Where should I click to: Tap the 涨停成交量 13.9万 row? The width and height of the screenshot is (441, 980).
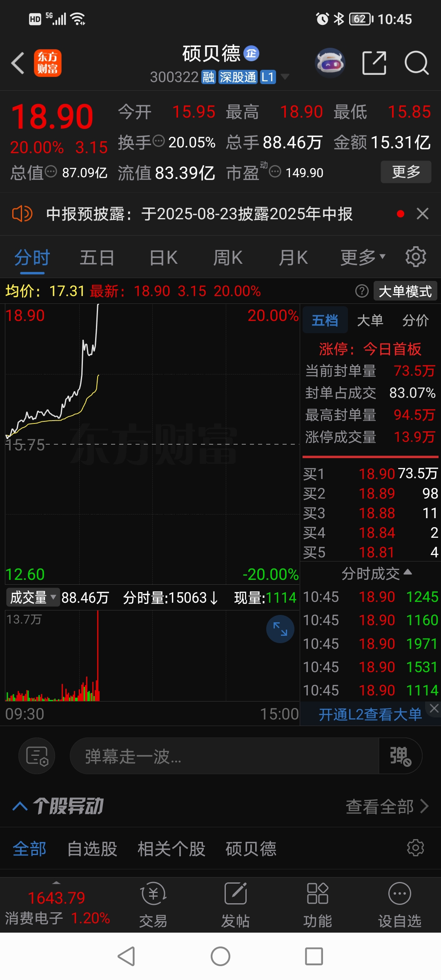[370, 437]
